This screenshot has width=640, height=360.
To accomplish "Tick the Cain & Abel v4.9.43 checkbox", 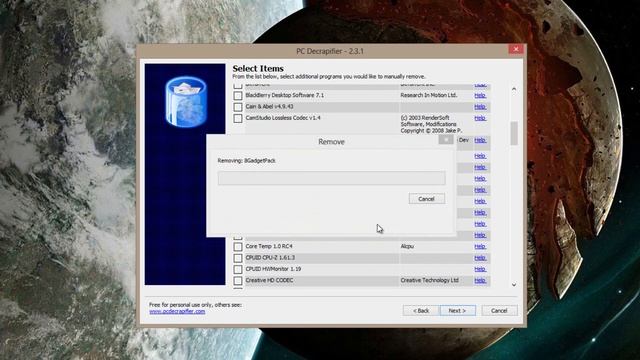I will click(x=238, y=107).
